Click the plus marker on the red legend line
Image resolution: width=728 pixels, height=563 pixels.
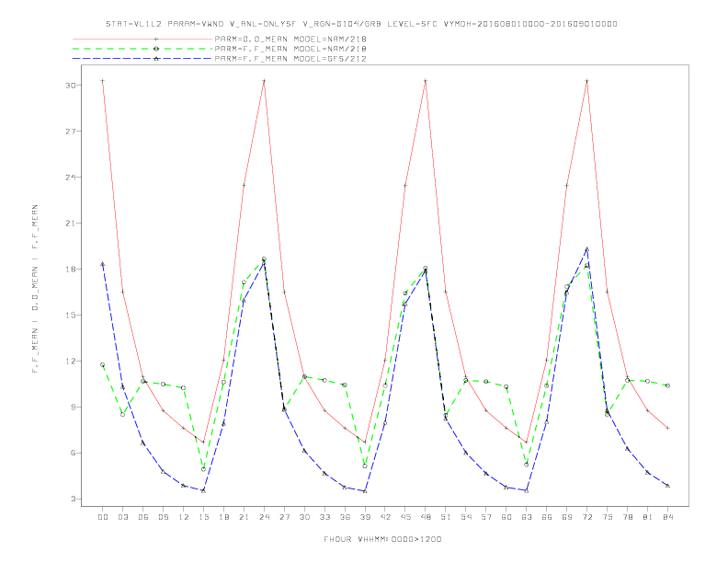pos(156,39)
